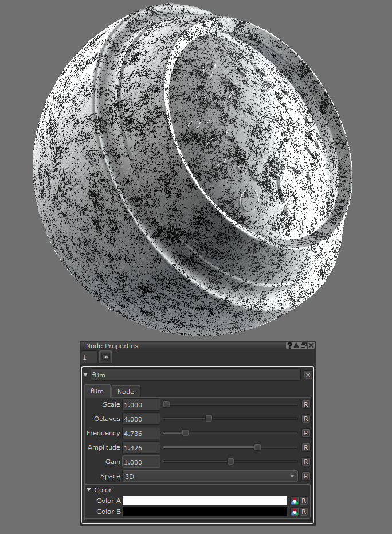This screenshot has height=534, width=392.
Task: Reset the Frequency parameter with its R button
Action: pyautogui.click(x=305, y=433)
